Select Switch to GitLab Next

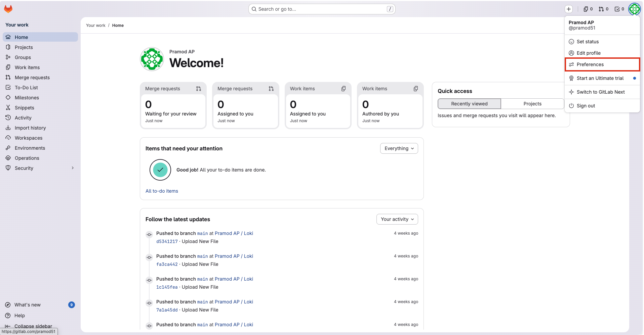602,92
